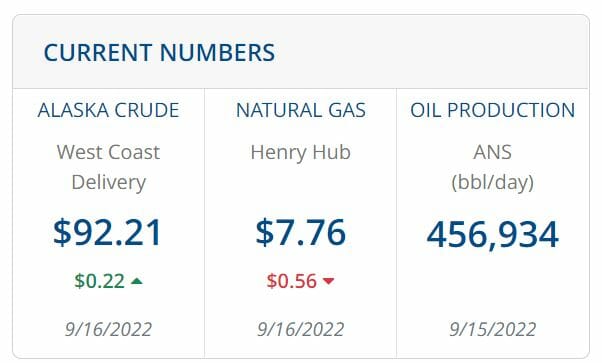Click the $0.56 price change value
602x363 pixels.
click(292, 281)
